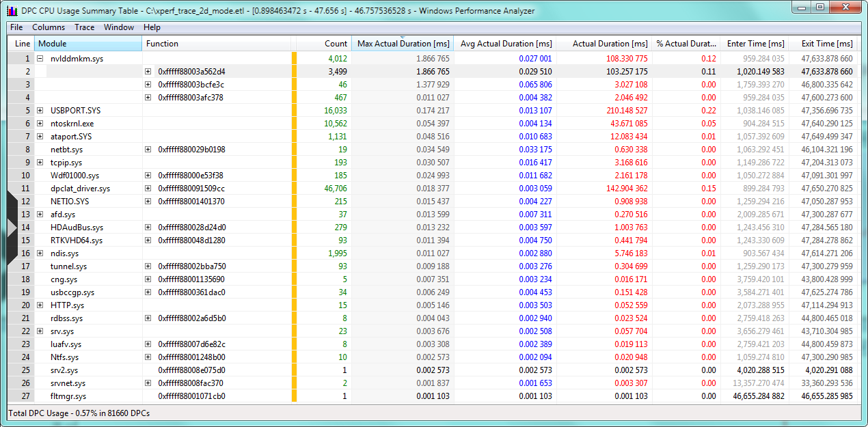Image resolution: width=868 pixels, height=427 pixels.
Task: Select the RTKVHD64.sys module row
Action: click(433, 240)
